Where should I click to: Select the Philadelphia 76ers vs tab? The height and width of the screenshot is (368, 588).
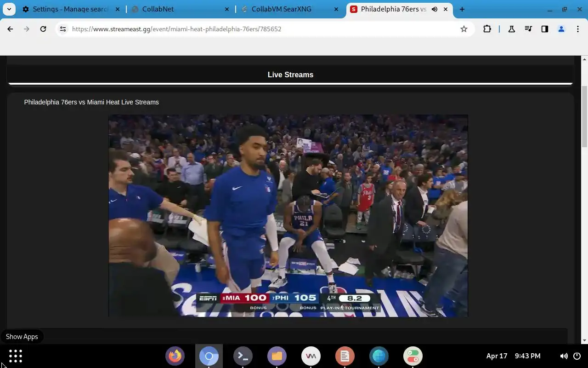click(x=399, y=9)
